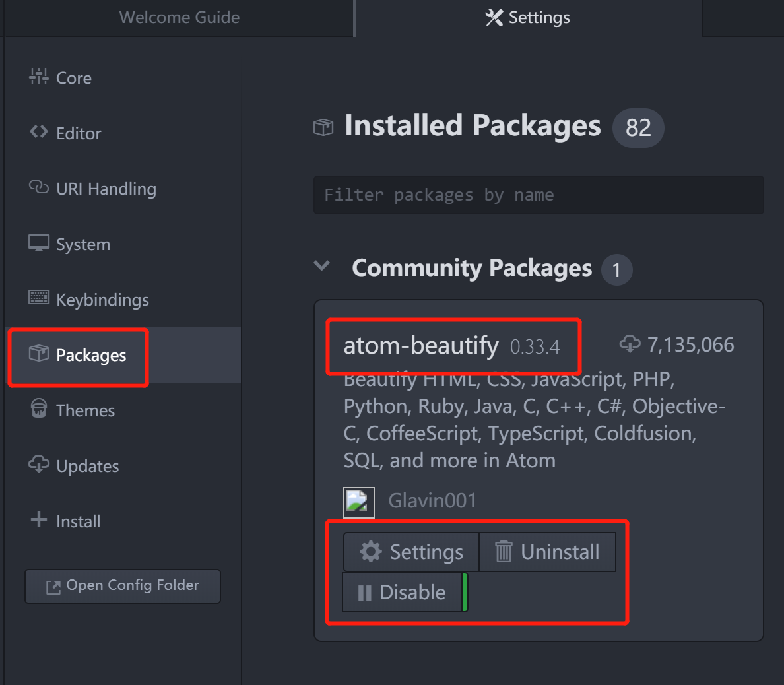Click the URI Handling link icon
Image resolution: width=784 pixels, height=685 pixels.
coord(38,187)
